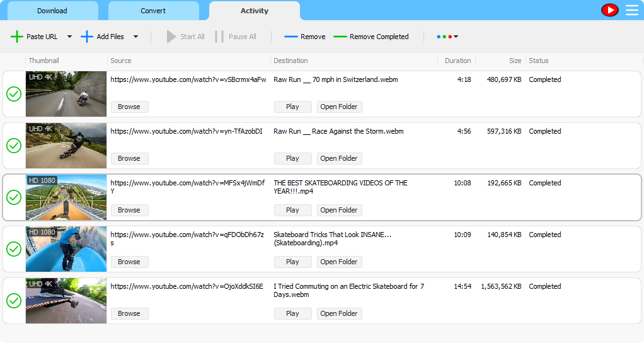Image resolution: width=644 pixels, height=343 pixels.
Task: Click the blue Remove line icon
Action: [290, 37]
